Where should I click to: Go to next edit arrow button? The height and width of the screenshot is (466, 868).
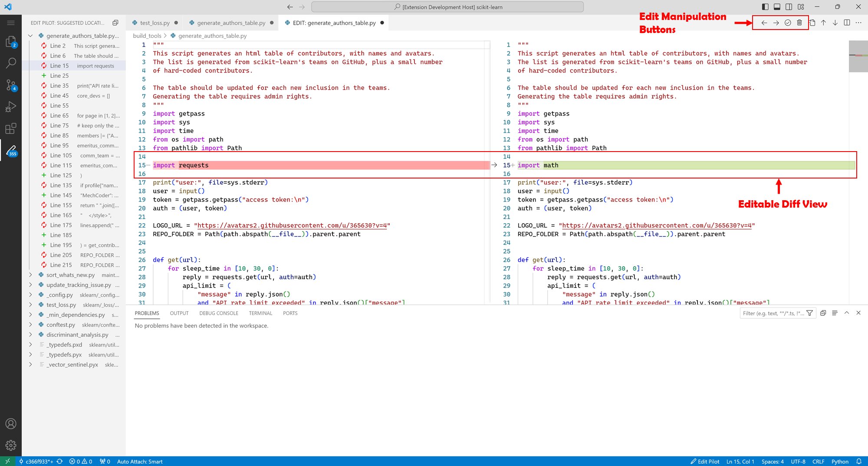pos(776,23)
